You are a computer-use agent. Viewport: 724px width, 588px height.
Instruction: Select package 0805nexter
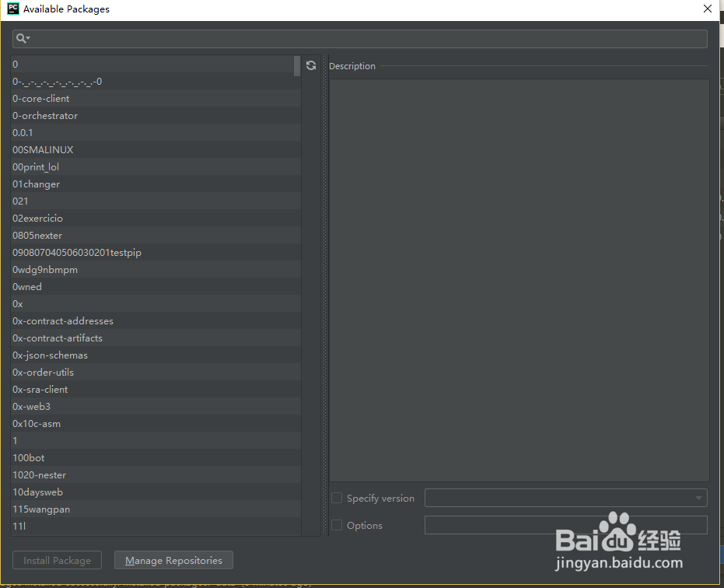click(156, 235)
